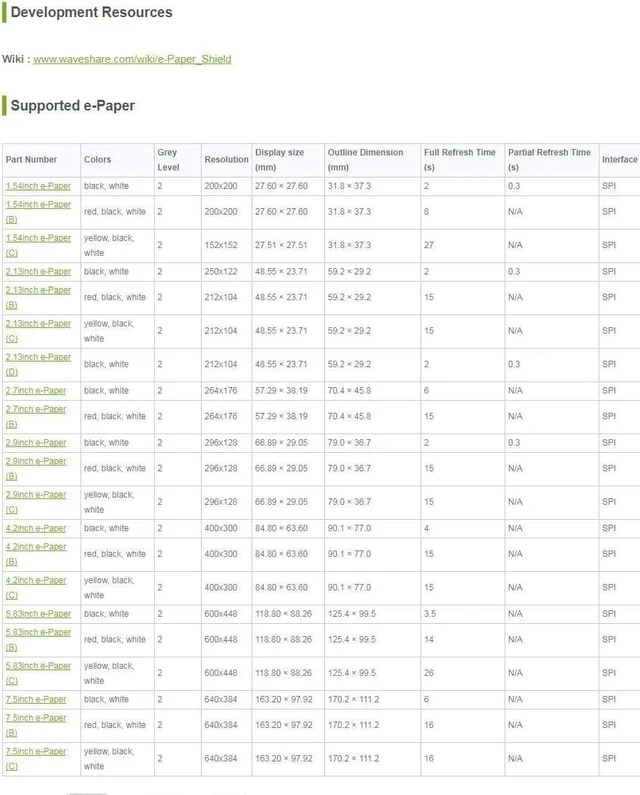This screenshot has width=640, height=795.
Task: Open the 5.83inch e-Paper (C) link
Action: click(x=38, y=673)
